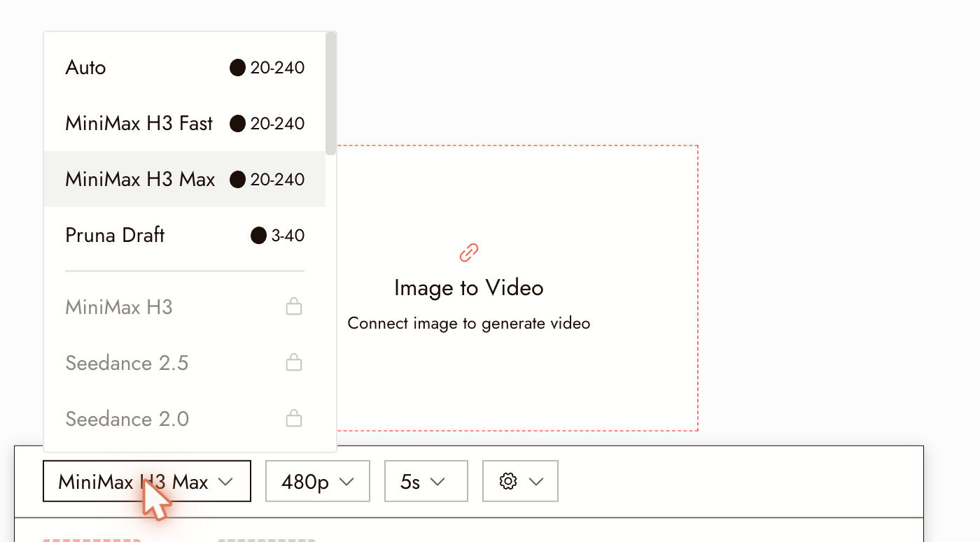Click the Image to Video placeholder area
980x542 pixels.
pos(517,288)
